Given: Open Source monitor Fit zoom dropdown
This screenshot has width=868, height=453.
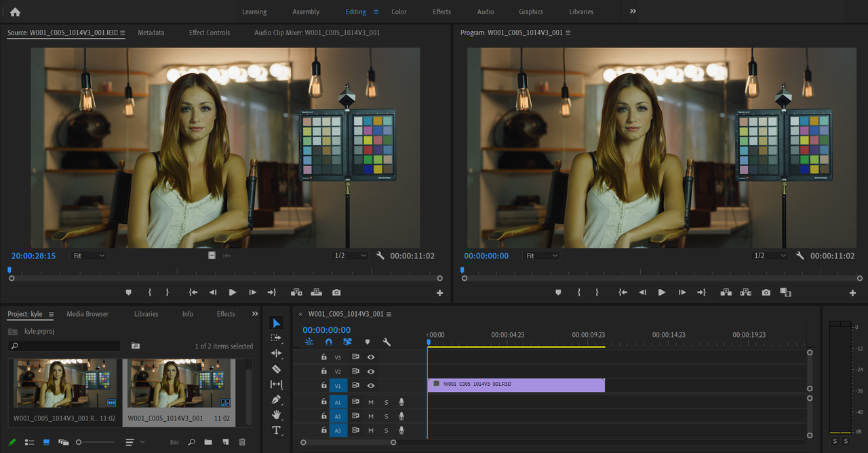Looking at the screenshot, I should coord(88,256).
